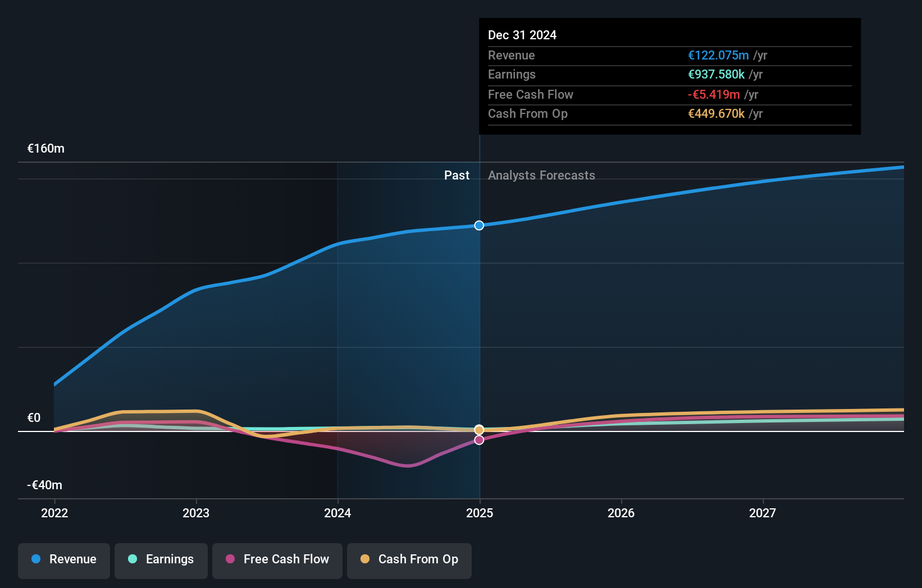The width and height of the screenshot is (922, 588).
Task: Click the Past section label
Action: [457, 175]
